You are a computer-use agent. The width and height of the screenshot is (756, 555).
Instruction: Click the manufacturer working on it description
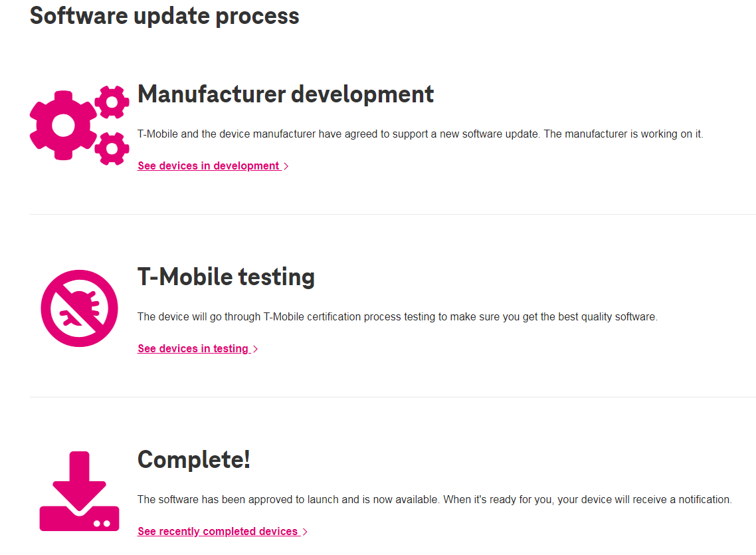[x=421, y=134]
